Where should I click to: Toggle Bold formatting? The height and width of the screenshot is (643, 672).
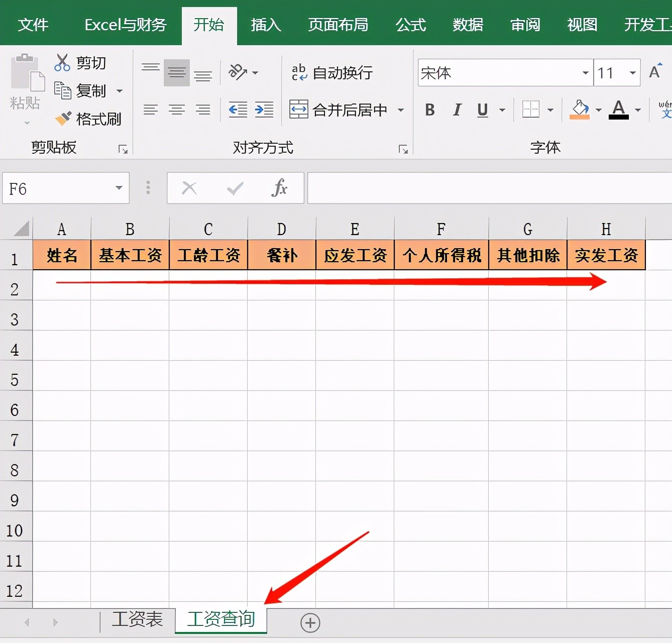[430, 110]
